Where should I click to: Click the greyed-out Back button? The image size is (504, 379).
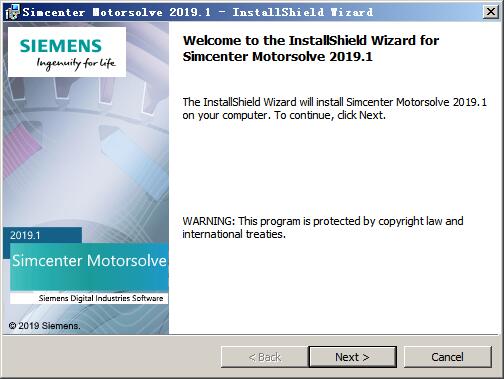[264, 357]
